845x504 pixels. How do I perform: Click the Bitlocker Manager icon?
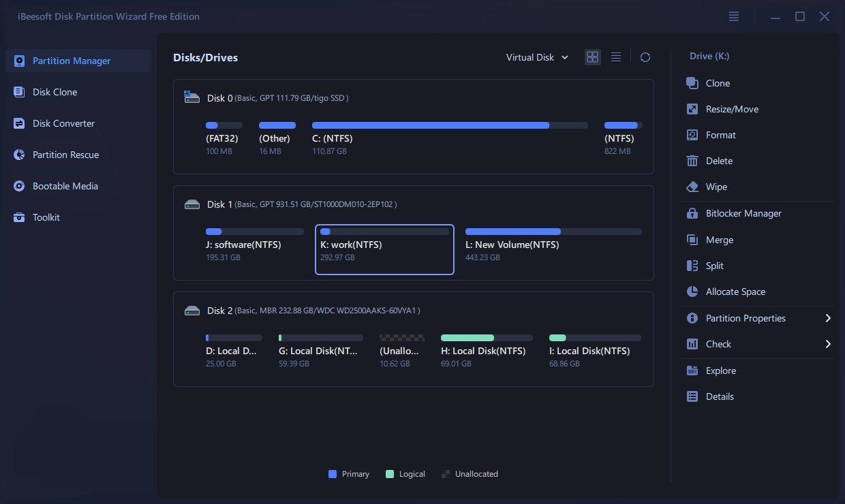[x=692, y=213]
